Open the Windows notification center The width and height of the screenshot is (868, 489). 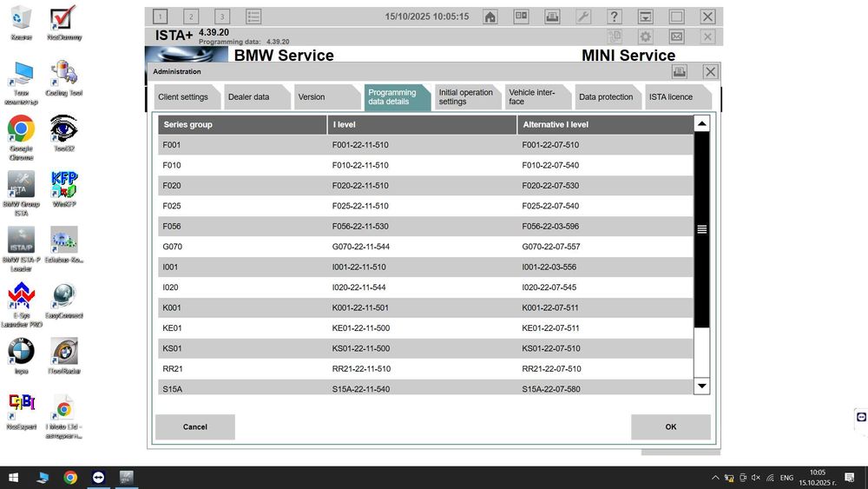(850, 478)
